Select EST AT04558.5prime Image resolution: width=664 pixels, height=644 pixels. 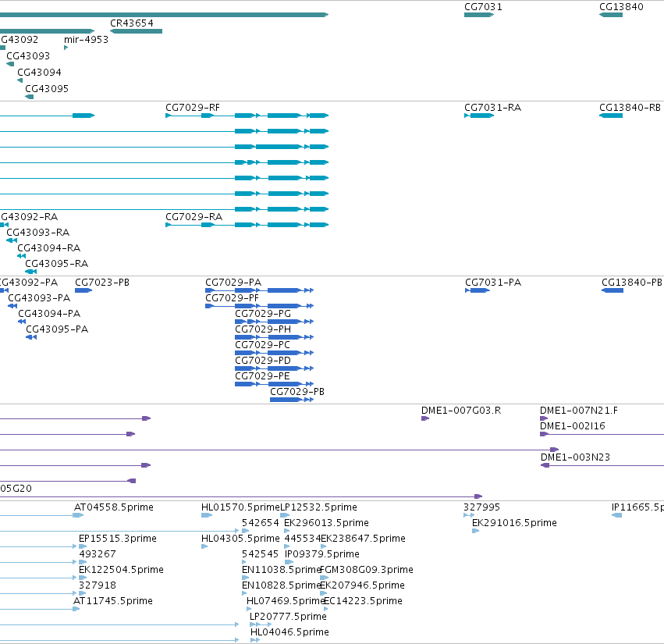(x=114, y=507)
